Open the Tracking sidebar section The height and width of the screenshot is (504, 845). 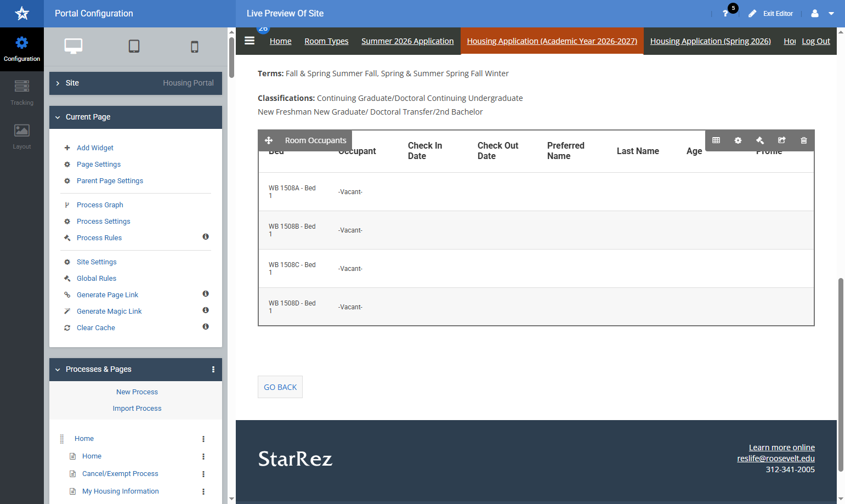(x=22, y=93)
